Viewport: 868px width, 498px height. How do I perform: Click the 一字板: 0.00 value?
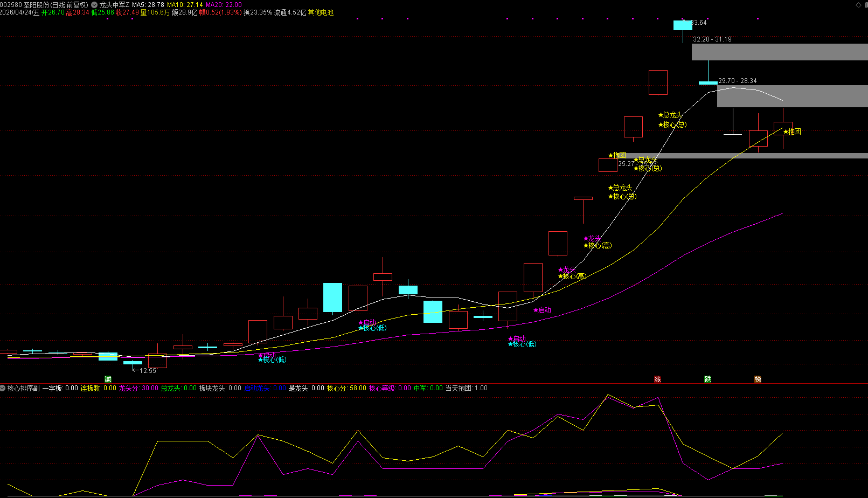(60, 388)
